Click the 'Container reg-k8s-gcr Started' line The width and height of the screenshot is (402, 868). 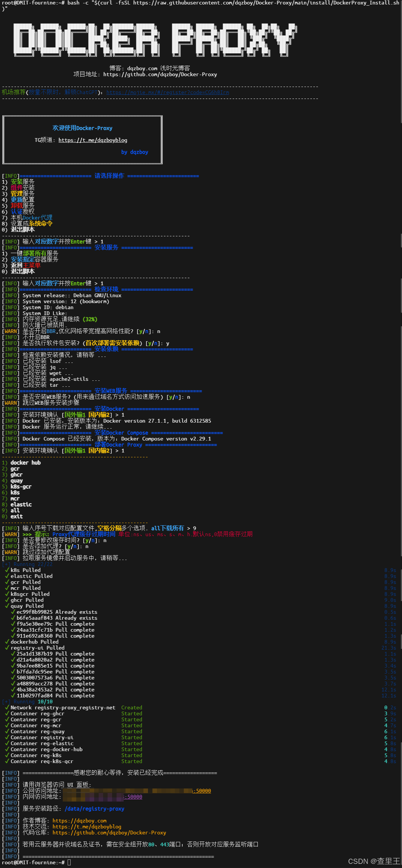point(73,761)
